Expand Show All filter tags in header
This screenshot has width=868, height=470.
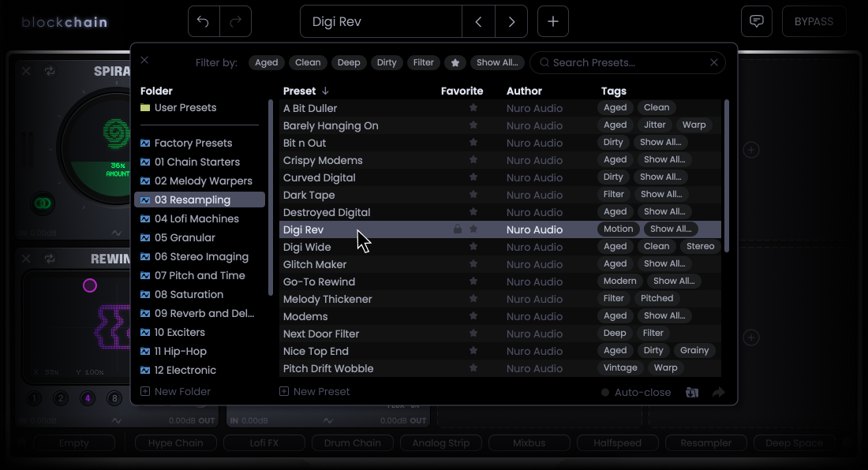497,62
